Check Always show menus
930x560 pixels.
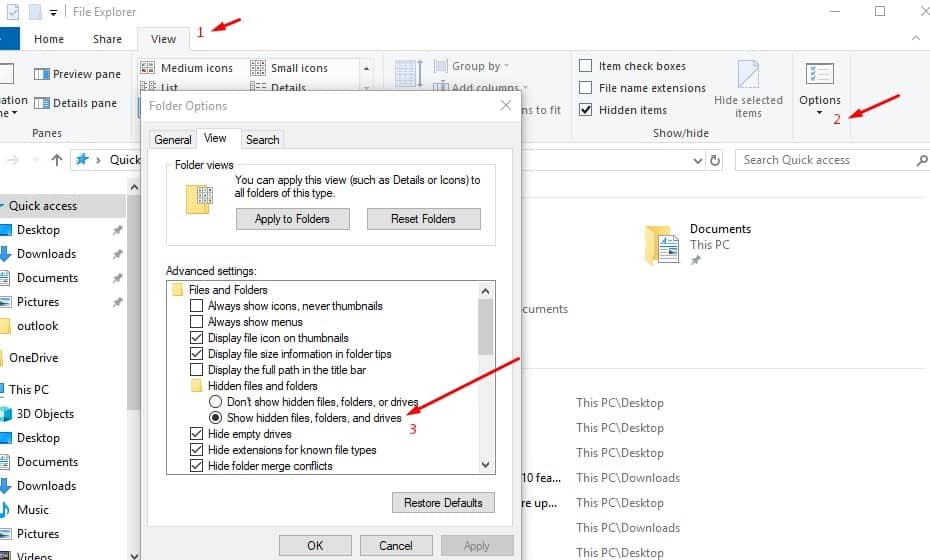tap(196, 322)
